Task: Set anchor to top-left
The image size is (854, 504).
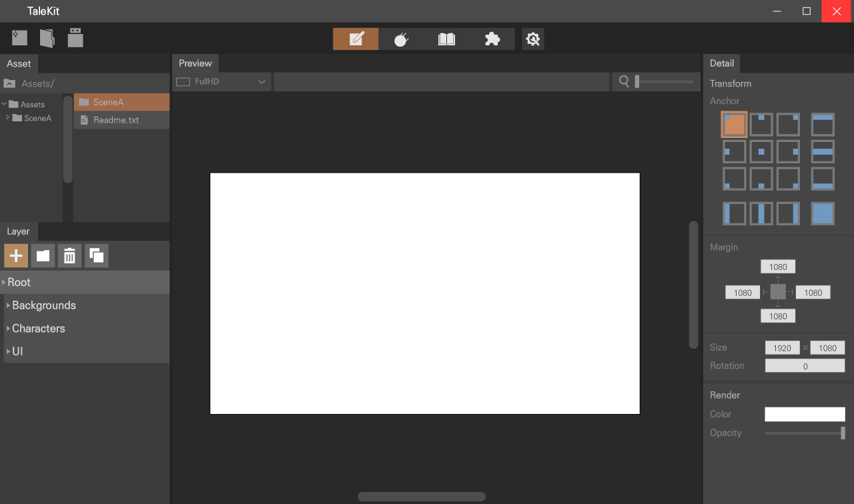Action: tap(734, 125)
